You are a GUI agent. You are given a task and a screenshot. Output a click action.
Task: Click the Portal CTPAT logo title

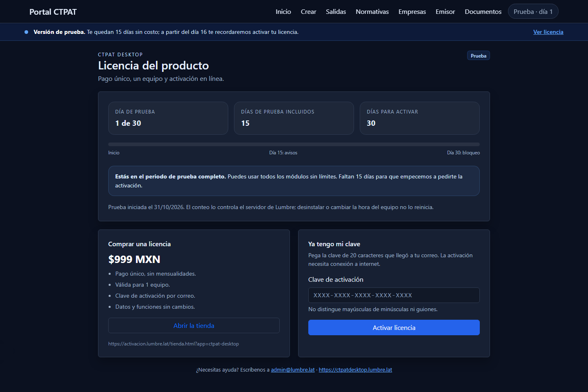pyautogui.click(x=53, y=12)
